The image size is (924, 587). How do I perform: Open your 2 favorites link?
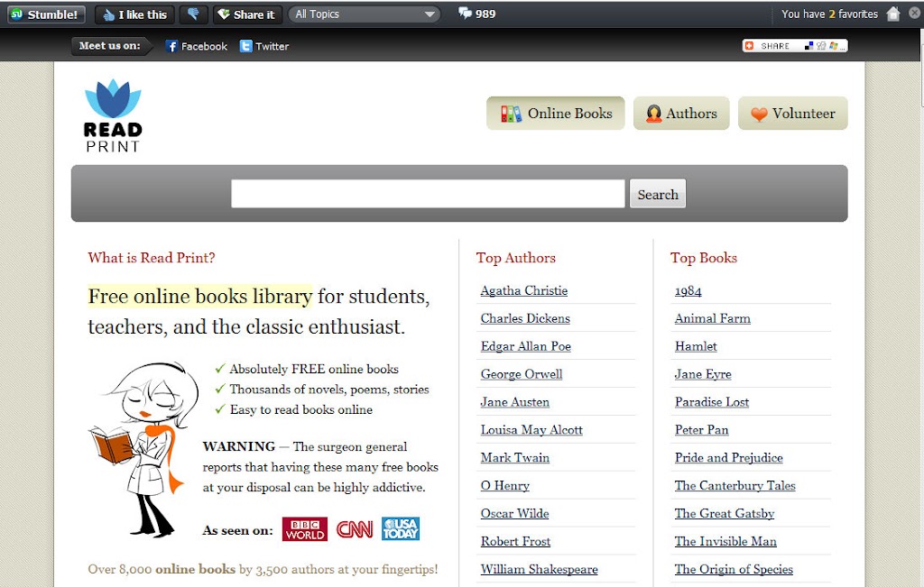830,14
